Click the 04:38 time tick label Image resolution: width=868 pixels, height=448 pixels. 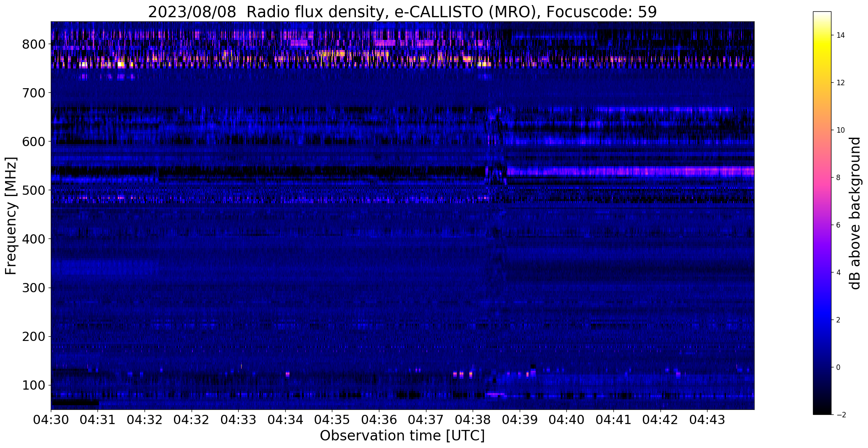473,420
